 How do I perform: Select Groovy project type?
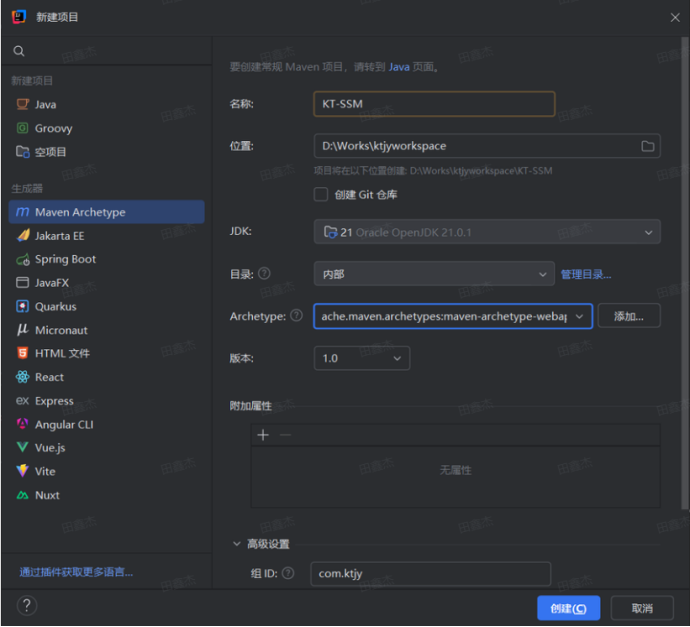tap(106, 128)
